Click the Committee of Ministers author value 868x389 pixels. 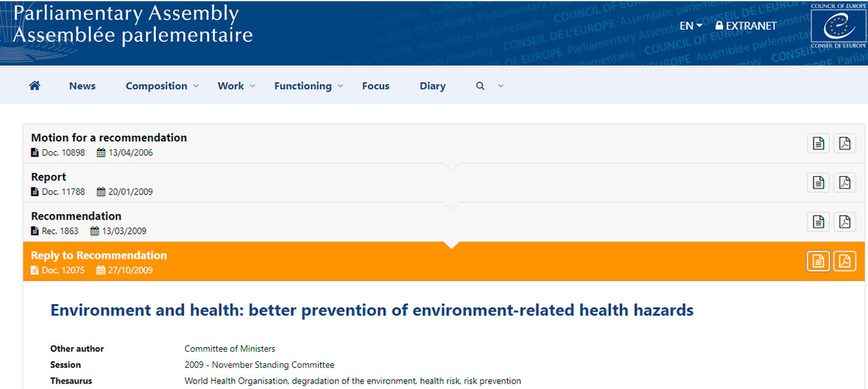[230, 348]
